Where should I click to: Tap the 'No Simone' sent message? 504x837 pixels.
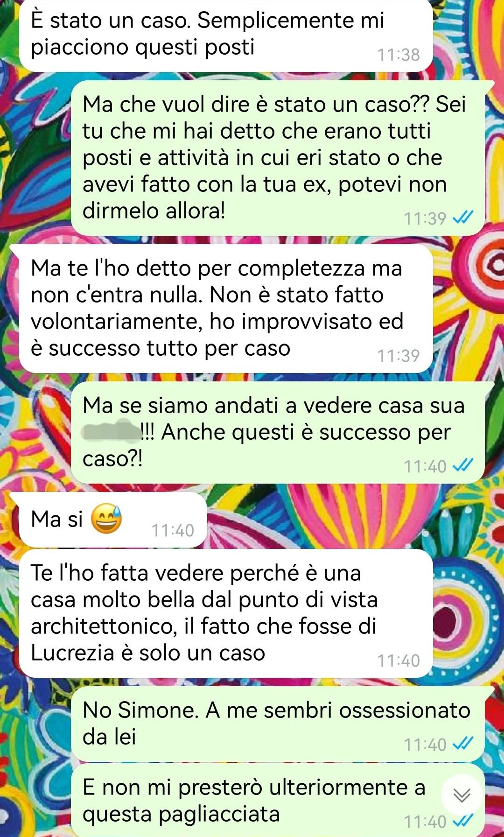click(x=278, y=724)
